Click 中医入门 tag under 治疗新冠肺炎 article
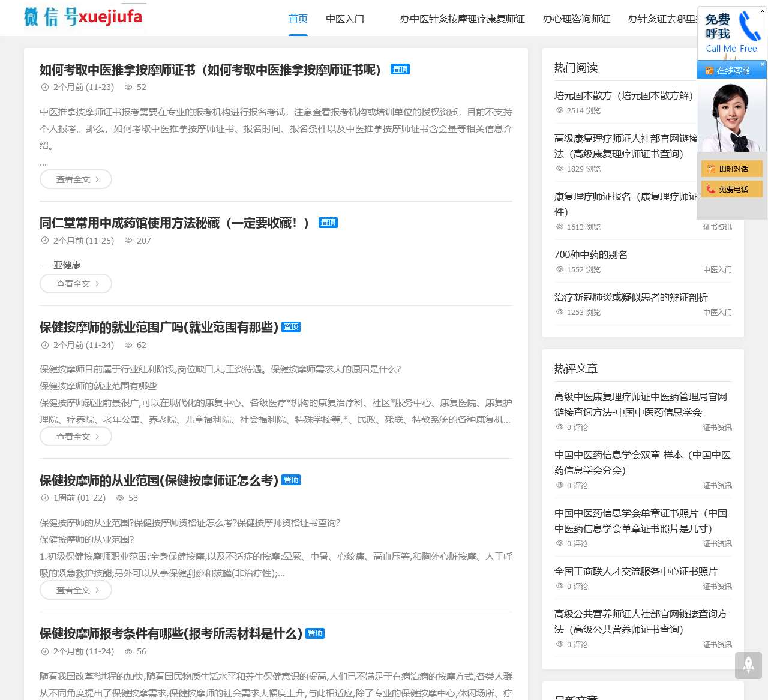The width and height of the screenshot is (768, 700). [x=718, y=313]
